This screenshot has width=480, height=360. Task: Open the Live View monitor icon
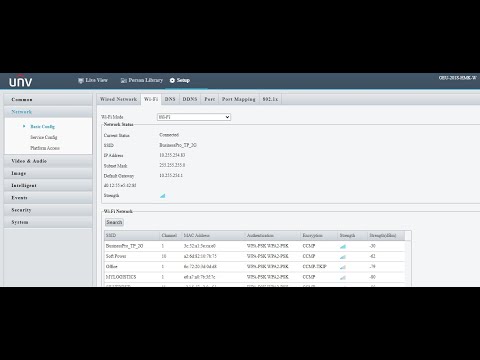point(80,81)
